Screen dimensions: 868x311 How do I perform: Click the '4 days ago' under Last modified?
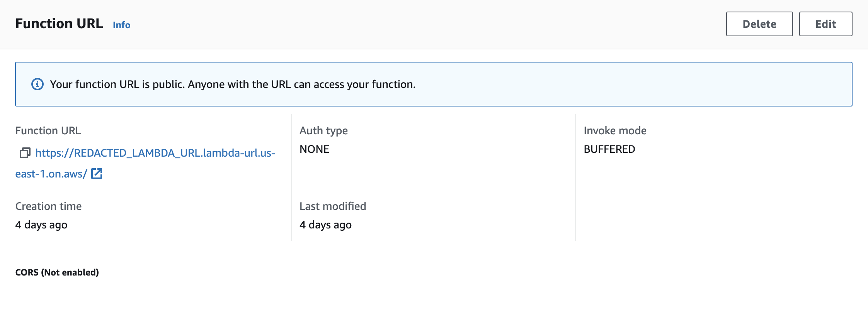pos(325,225)
